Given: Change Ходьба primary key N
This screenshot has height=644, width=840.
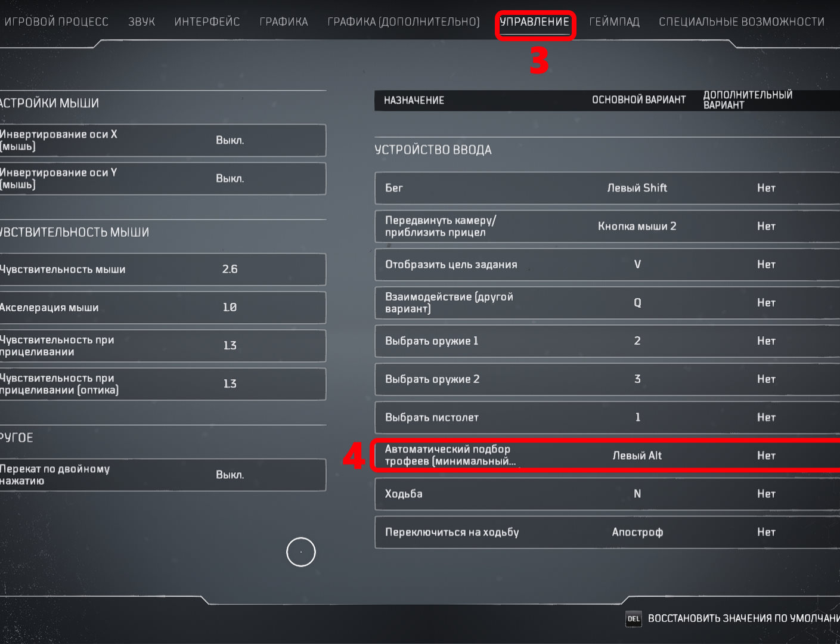Looking at the screenshot, I should click(637, 494).
